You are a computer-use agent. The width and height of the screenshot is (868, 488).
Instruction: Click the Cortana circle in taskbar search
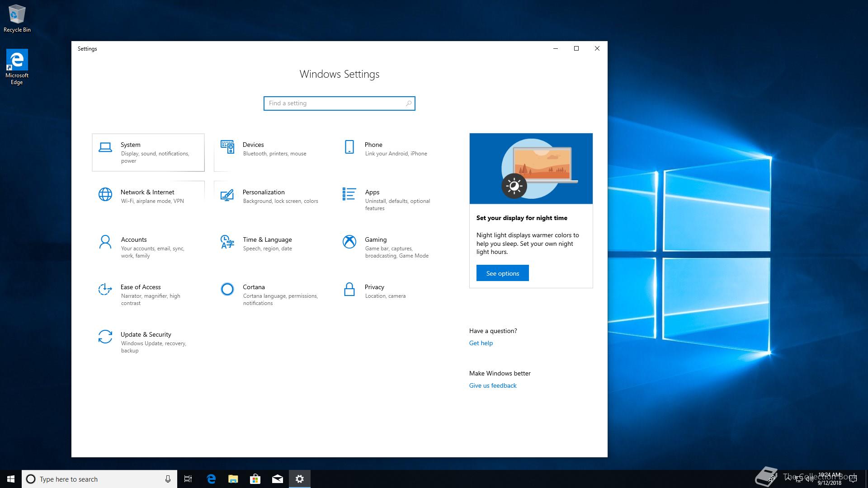pyautogui.click(x=31, y=479)
